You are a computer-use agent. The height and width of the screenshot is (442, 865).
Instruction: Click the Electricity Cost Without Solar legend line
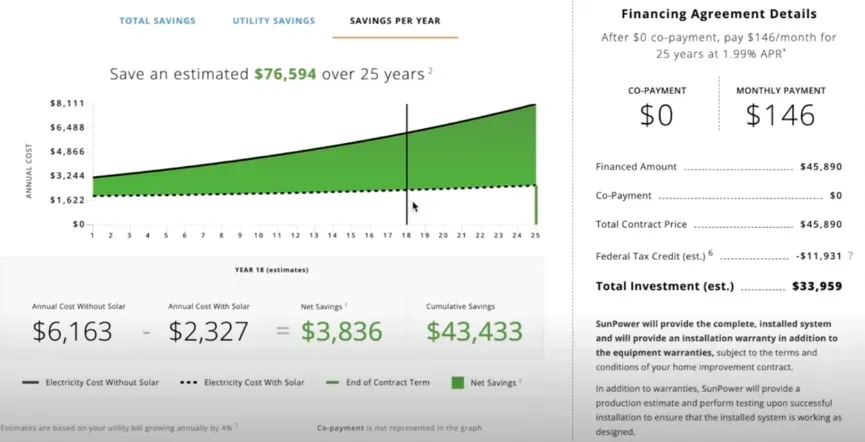pos(30,382)
